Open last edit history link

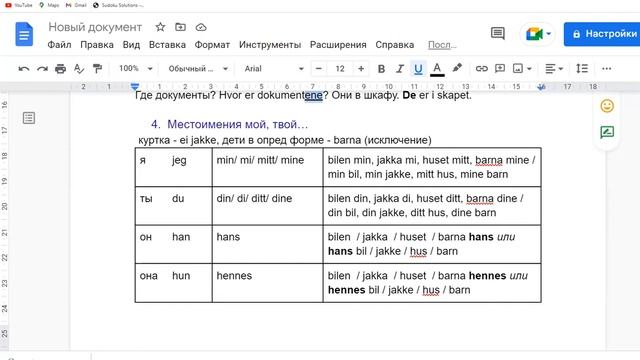pos(442,45)
